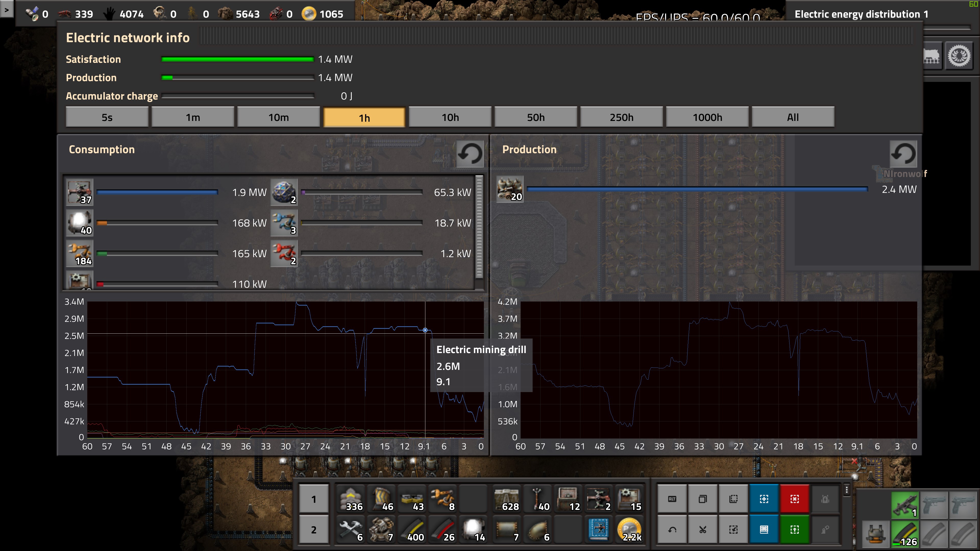The image size is (980, 551).
Task: Open the armor slot
Action: pyautogui.click(x=876, y=534)
